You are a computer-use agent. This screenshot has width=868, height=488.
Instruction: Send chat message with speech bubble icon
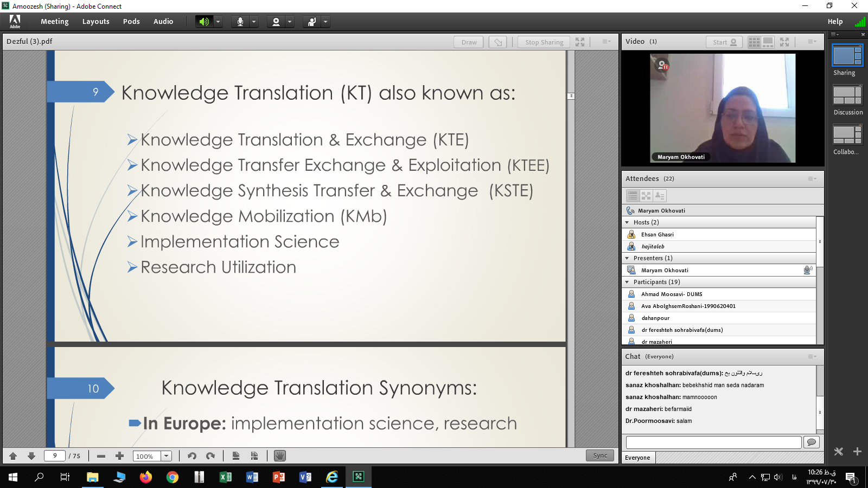click(811, 442)
